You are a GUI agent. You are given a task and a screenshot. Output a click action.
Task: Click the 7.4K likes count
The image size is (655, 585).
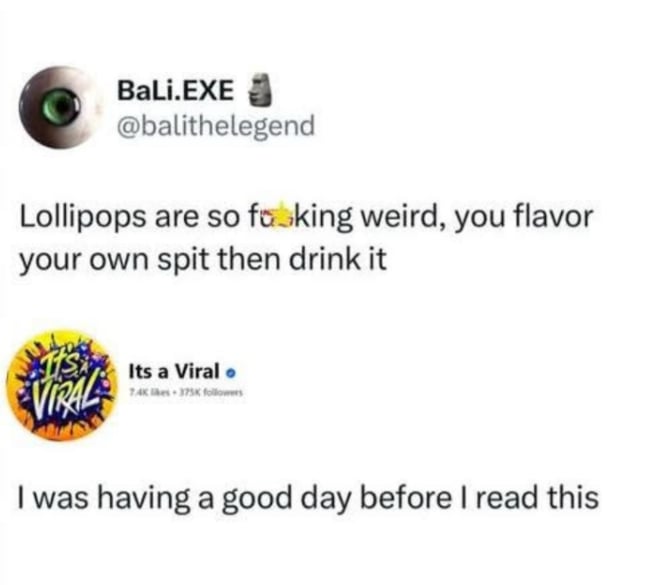(147, 393)
